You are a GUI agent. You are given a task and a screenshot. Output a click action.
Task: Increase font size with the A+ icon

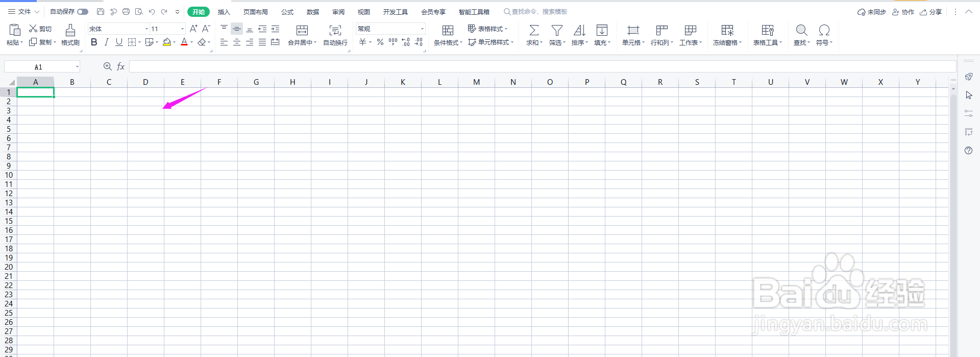(x=193, y=29)
